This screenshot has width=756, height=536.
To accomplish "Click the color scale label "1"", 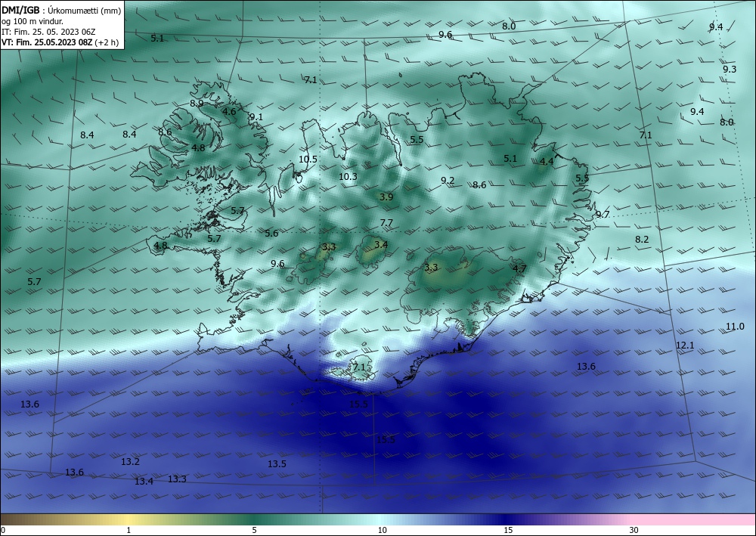I will point(129,530).
